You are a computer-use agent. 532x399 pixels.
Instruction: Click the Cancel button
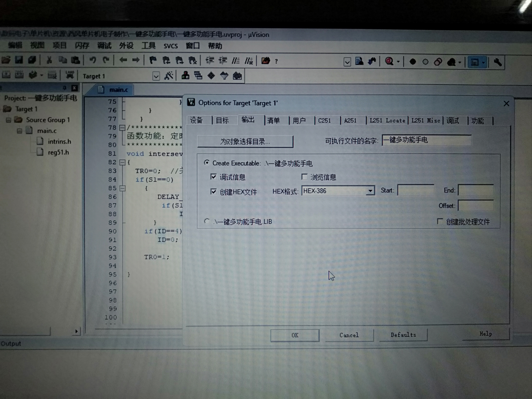click(349, 335)
